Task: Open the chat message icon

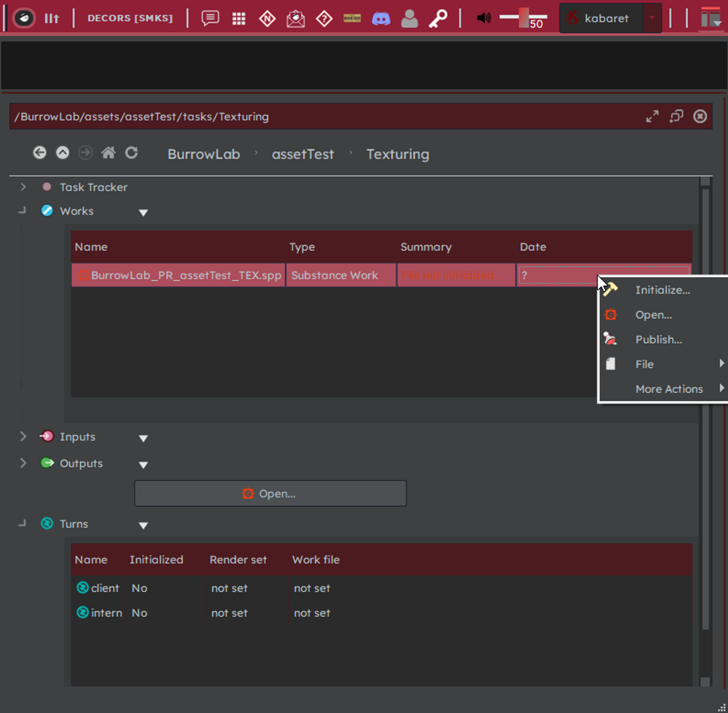Action: [210, 18]
